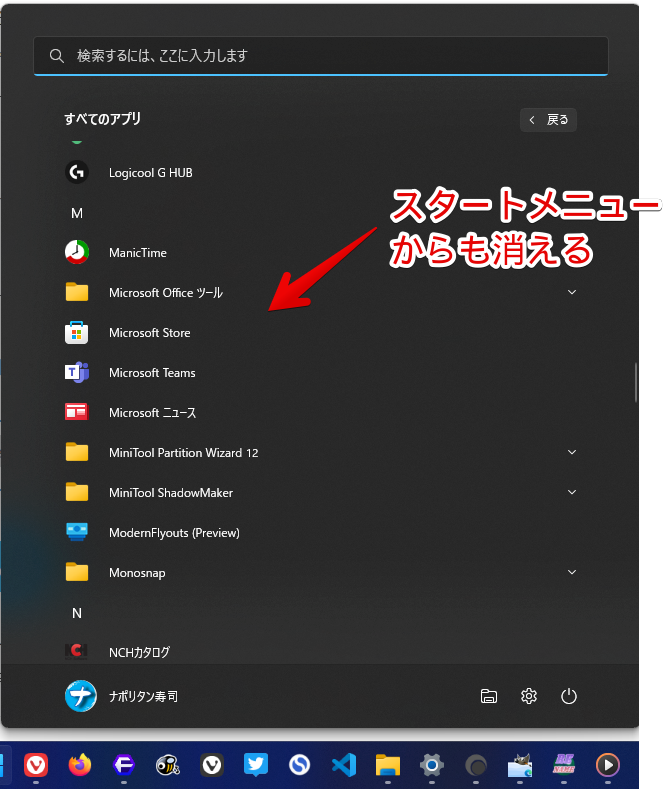Select the Microsoft Store label
This screenshot has height=789, width=669.
(x=150, y=333)
